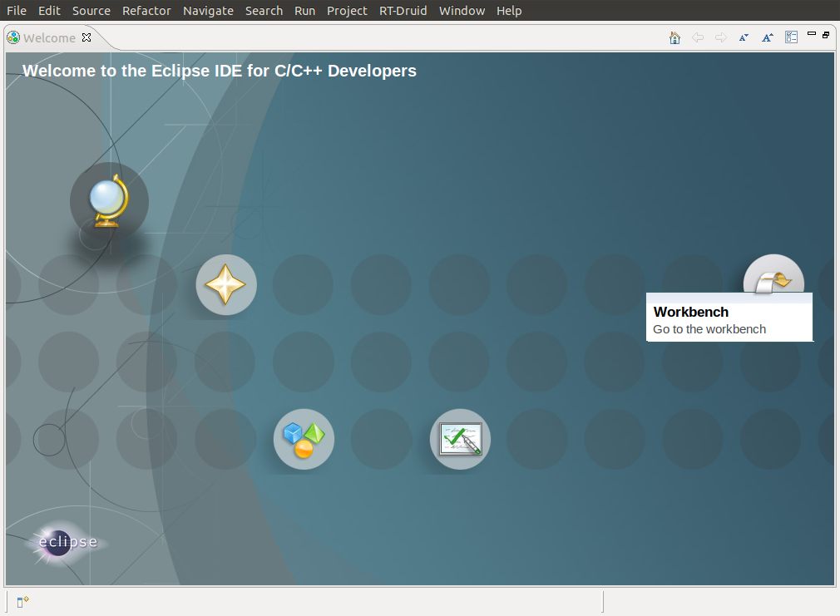Click the Home icon in Welcome toolbar
840x616 pixels.
[675, 37]
